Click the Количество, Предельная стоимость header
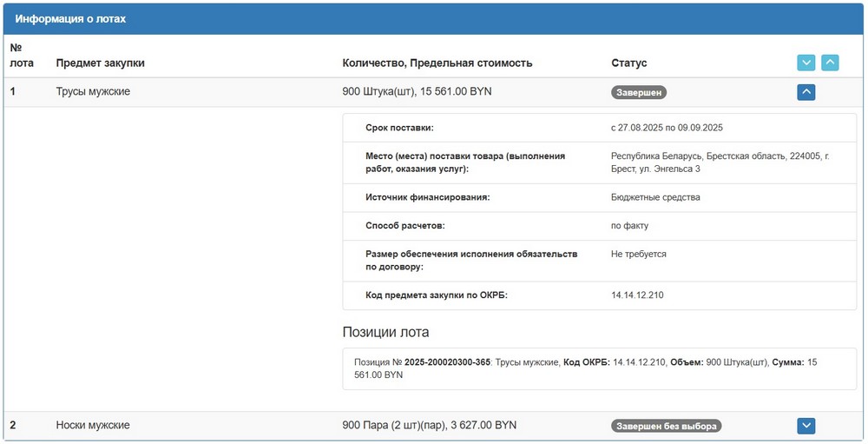The width and height of the screenshot is (868, 444). coord(437,63)
